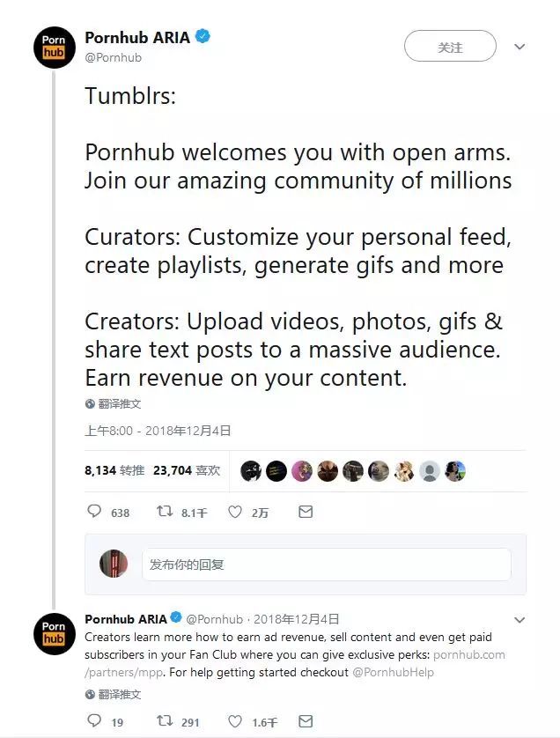Click first liker avatar in the row

pyautogui.click(x=251, y=470)
